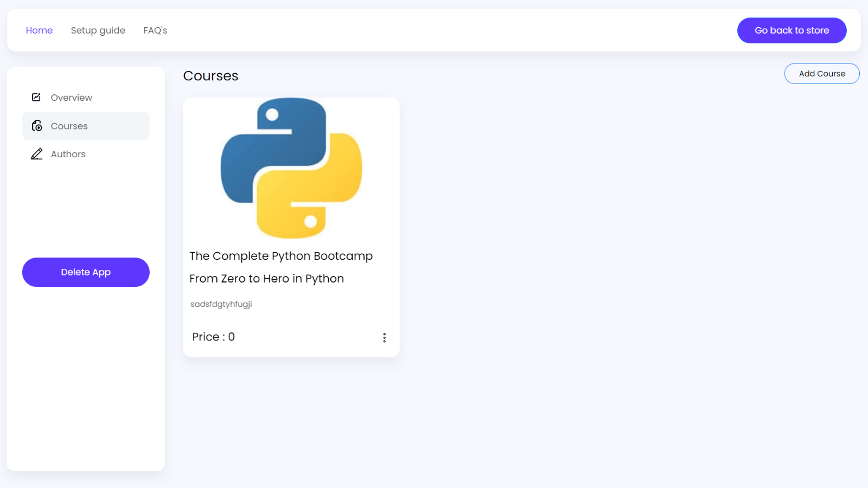Viewport: 868px width, 488px height.
Task: Select the Courses sidebar entry
Action: click(x=69, y=125)
